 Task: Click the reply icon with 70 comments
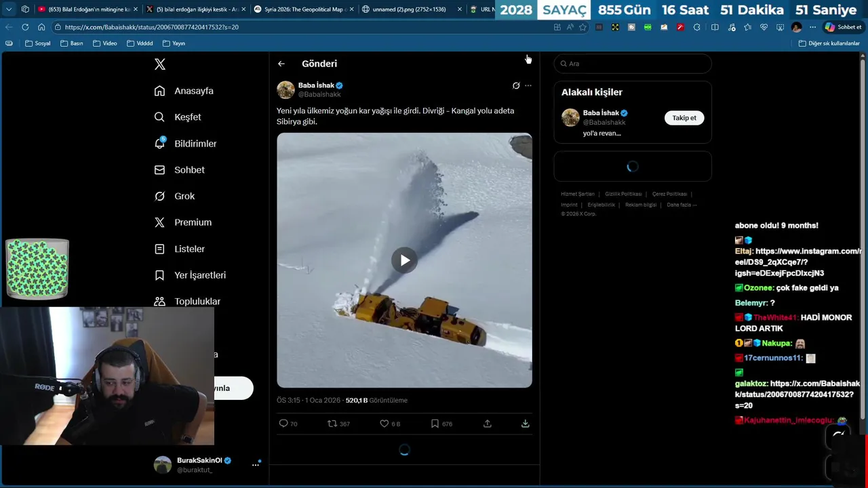click(288, 424)
